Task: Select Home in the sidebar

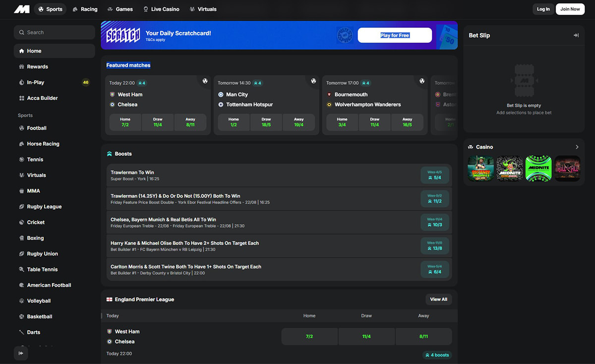Action: (x=55, y=51)
